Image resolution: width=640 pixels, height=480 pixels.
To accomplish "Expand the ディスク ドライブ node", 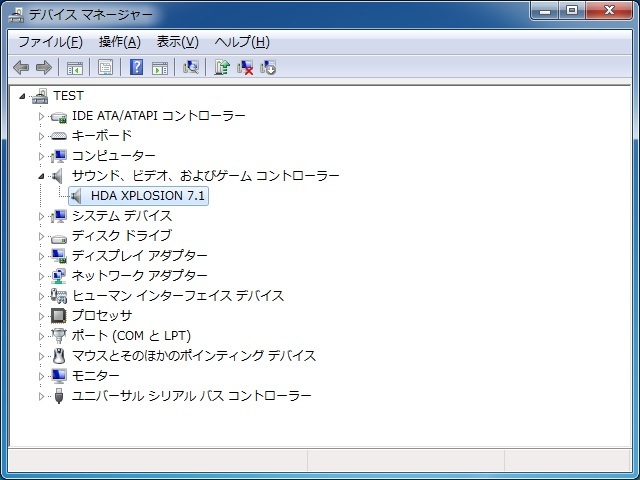I will click(x=41, y=236).
